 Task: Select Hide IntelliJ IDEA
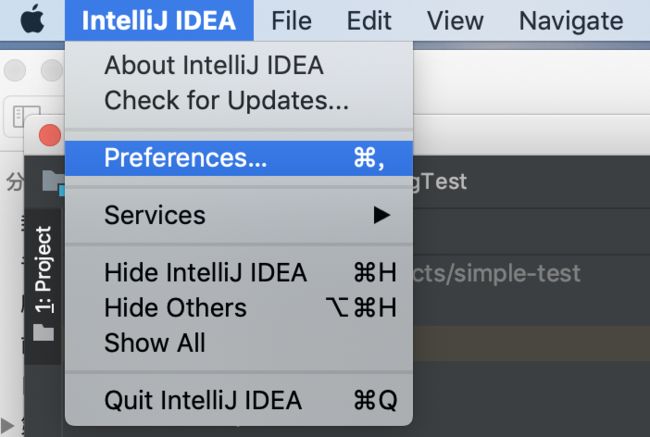click(x=239, y=273)
